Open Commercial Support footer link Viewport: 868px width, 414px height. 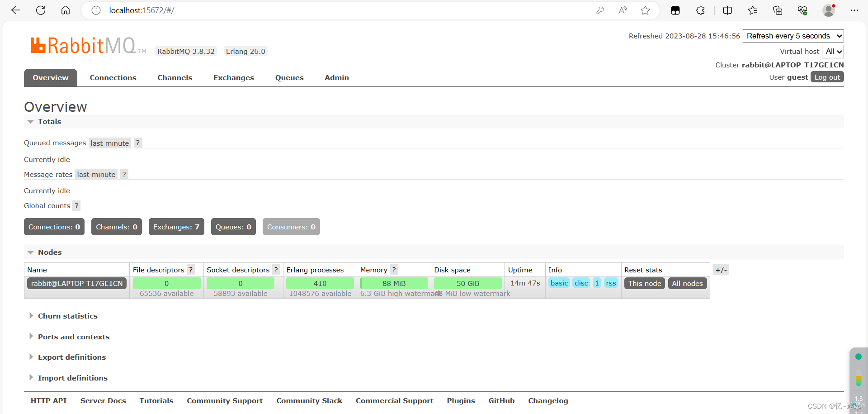pos(395,400)
